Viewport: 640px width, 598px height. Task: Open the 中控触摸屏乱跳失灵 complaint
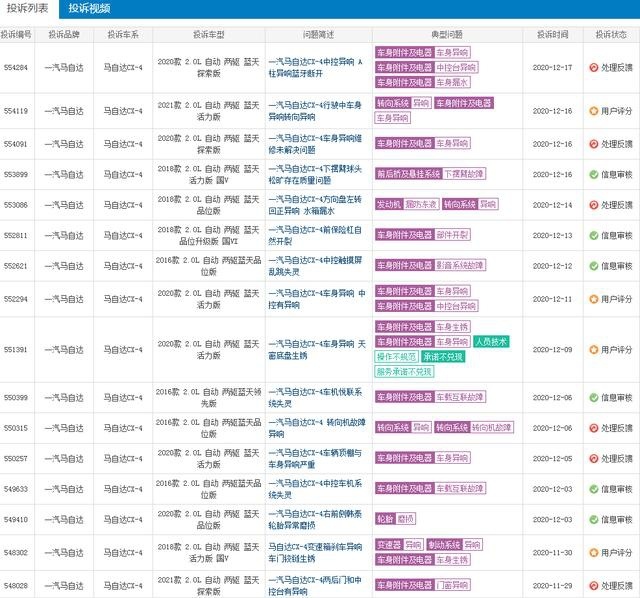tap(315, 266)
